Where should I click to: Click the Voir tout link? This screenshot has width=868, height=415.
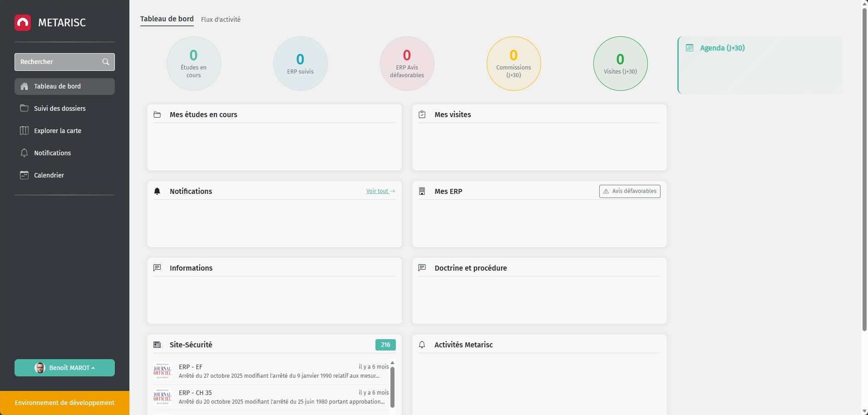(x=380, y=191)
